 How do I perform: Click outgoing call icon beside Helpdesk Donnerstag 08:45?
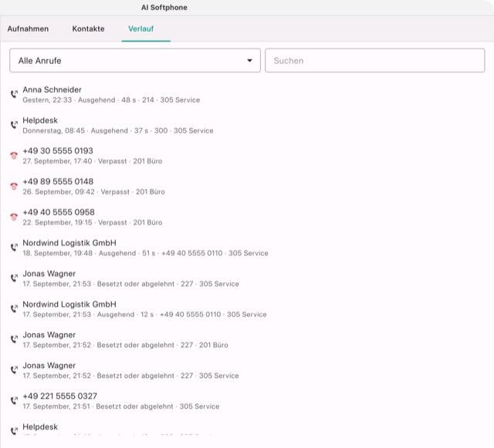click(14, 125)
